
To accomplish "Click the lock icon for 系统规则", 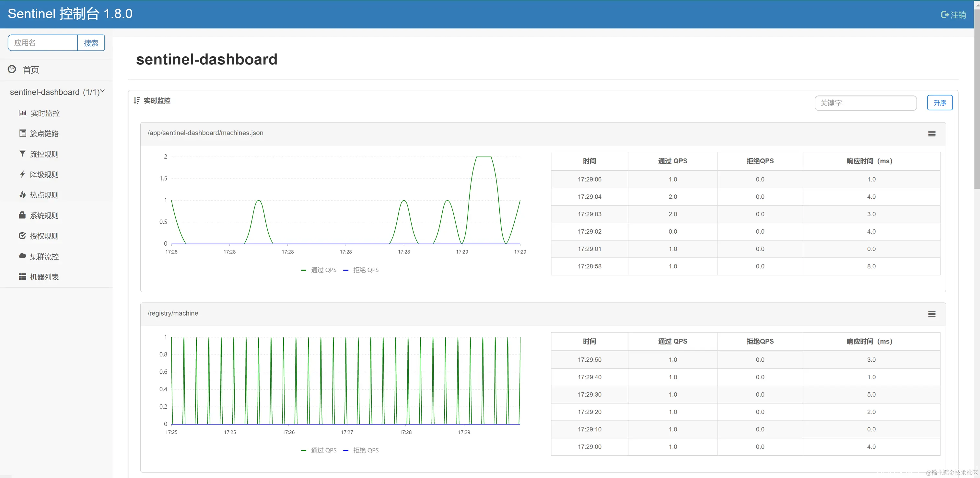I will pyautogui.click(x=22, y=215).
